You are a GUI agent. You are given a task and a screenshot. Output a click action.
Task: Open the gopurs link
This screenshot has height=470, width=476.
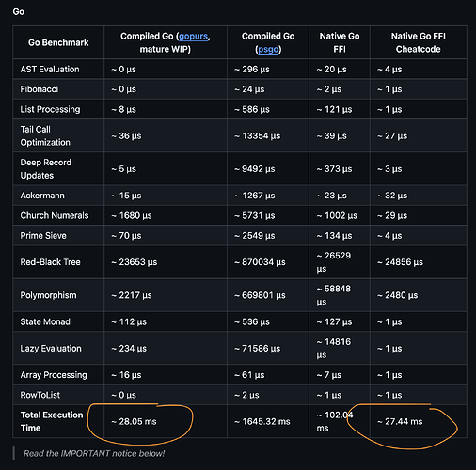pyautogui.click(x=193, y=37)
